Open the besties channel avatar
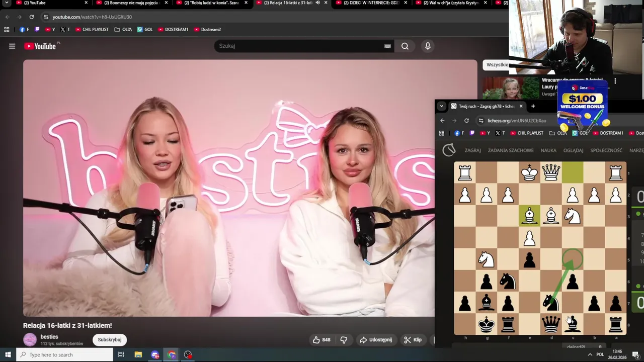 click(x=30, y=340)
